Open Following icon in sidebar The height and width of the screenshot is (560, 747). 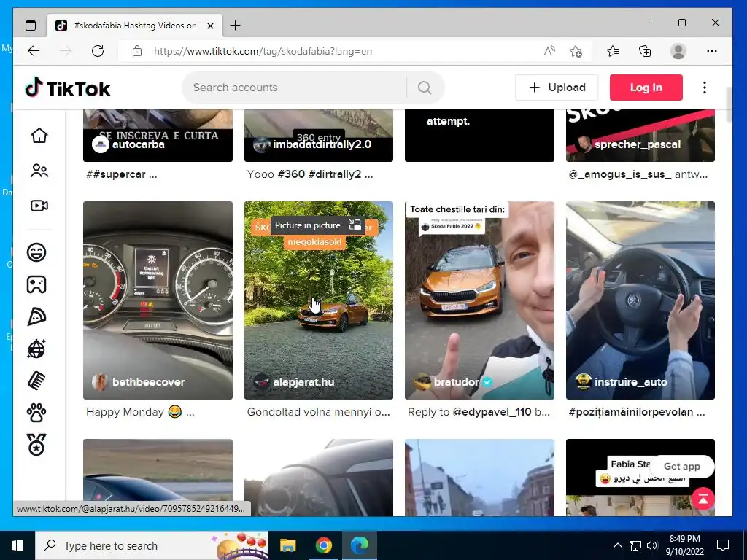(x=39, y=171)
